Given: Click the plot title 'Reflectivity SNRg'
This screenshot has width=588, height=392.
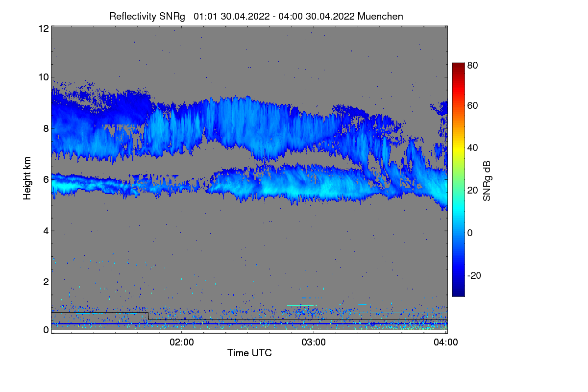Looking at the screenshot, I should click(x=147, y=16).
